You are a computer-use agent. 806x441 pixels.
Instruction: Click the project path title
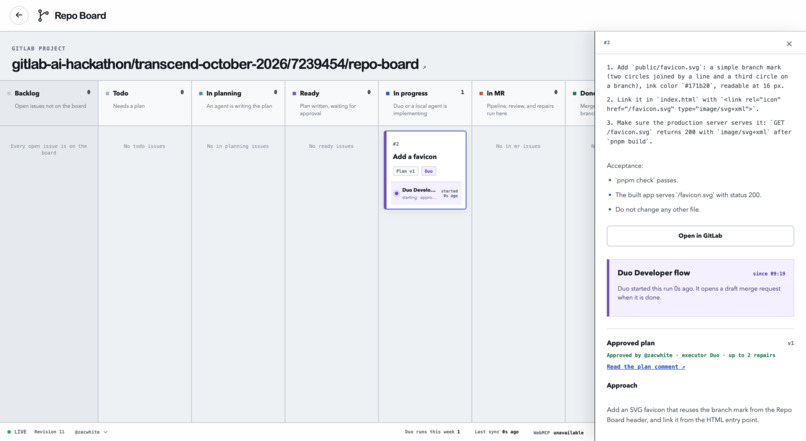pyautogui.click(x=215, y=64)
